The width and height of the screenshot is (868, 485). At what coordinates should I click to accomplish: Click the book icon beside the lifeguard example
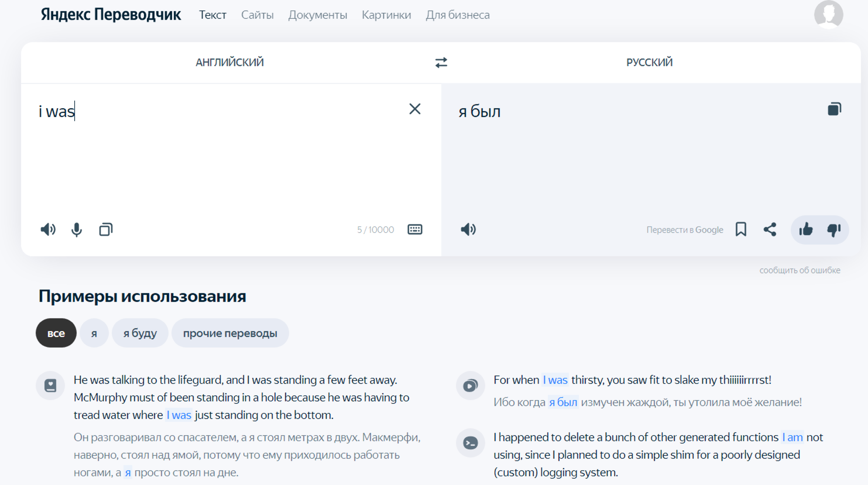tap(50, 386)
